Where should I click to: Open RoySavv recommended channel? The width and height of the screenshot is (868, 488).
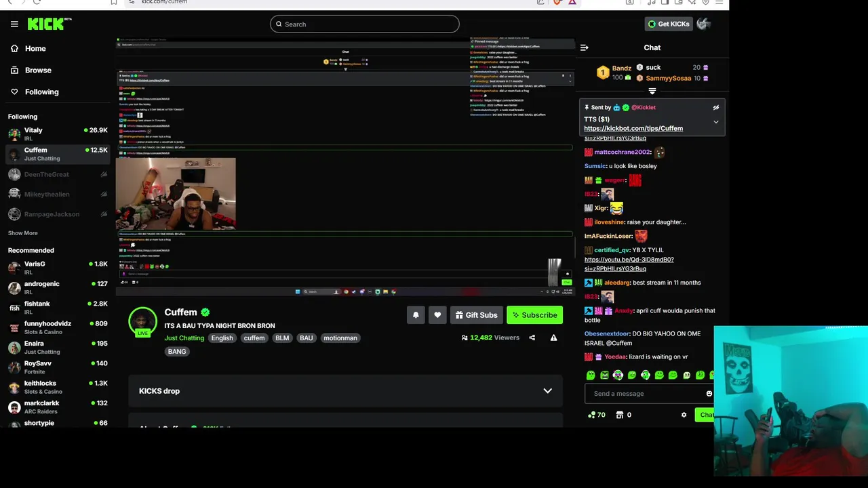pyautogui.click(x=58, y=367)
